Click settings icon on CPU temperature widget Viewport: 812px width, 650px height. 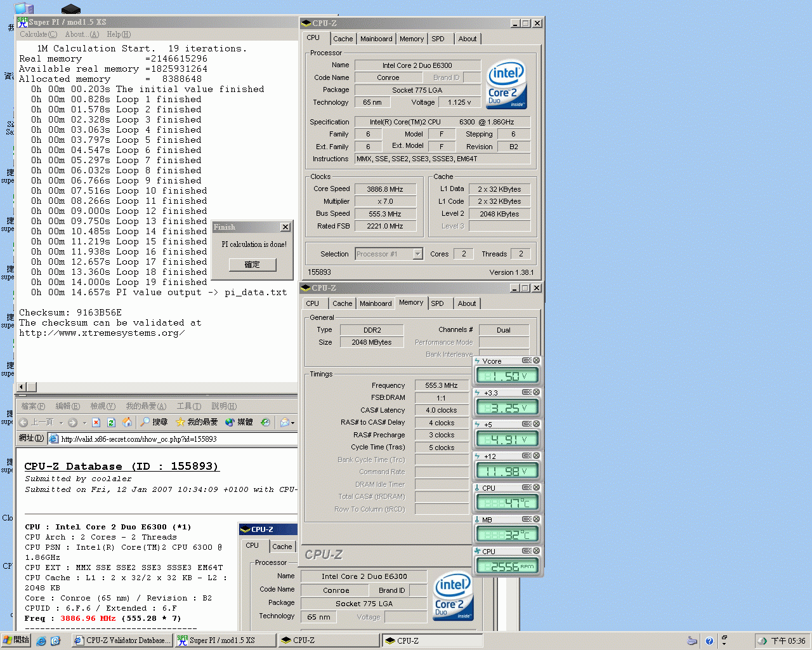(526, 487)
